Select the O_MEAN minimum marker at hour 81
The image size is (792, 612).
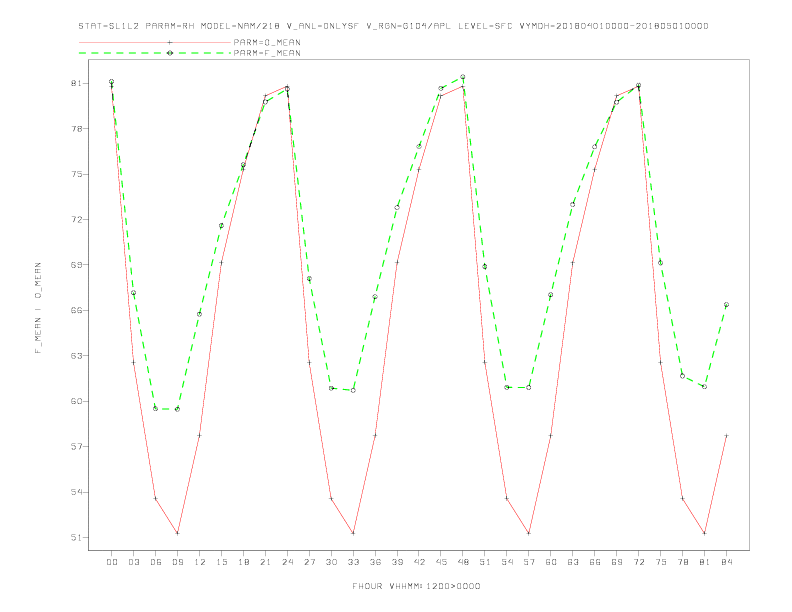(x=705, y=533)
